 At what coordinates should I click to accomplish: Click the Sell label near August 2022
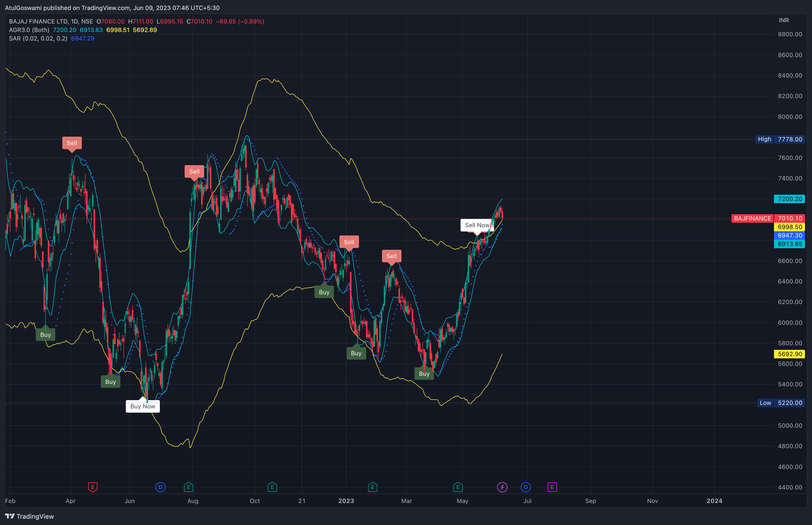[194, 172]
